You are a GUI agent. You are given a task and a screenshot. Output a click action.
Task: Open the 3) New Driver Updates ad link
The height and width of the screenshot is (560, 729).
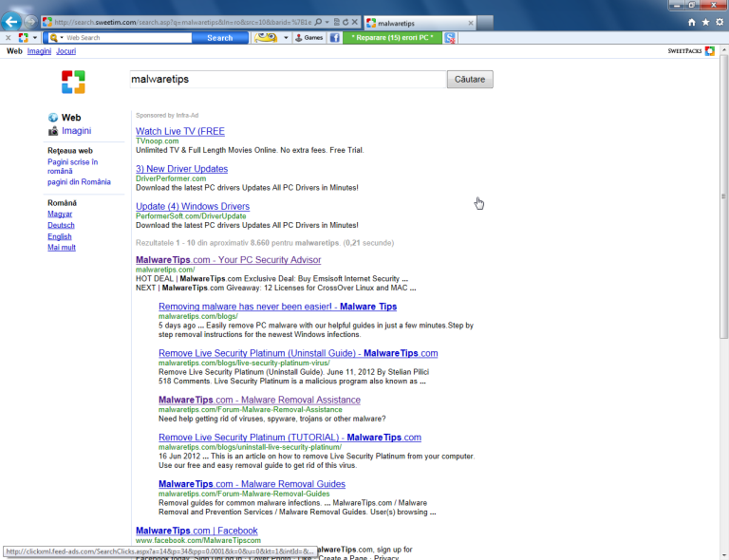pyautogui.click(x=182, y=169)
